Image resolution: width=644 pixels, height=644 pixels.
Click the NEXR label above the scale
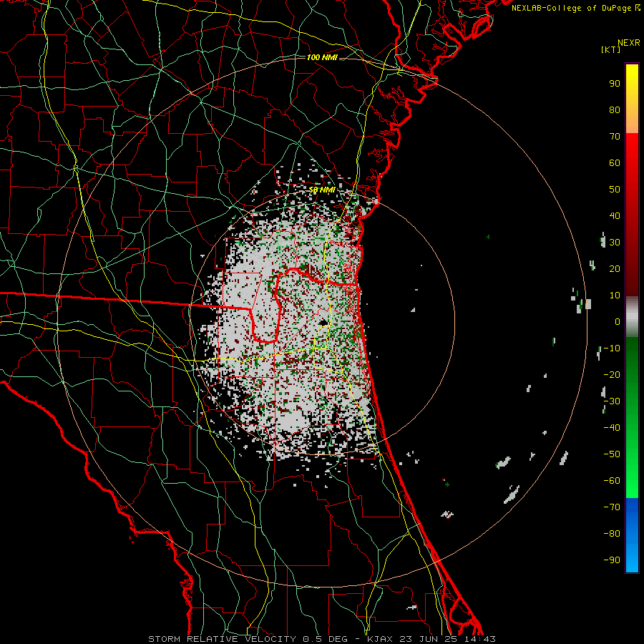pyautogui.click(x=629, y=43)
